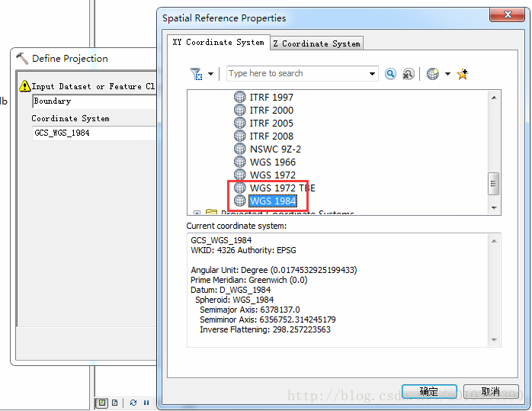The height and width of the screenshot is (411, 532).
Task: Choose ITRF 2005 from the tree
Action: (x=271, y=124)
